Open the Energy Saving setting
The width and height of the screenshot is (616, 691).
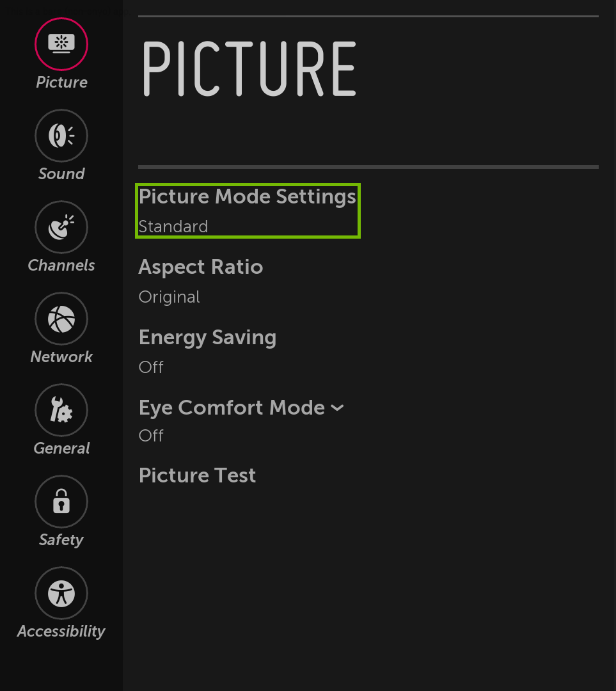pos(207,337)
